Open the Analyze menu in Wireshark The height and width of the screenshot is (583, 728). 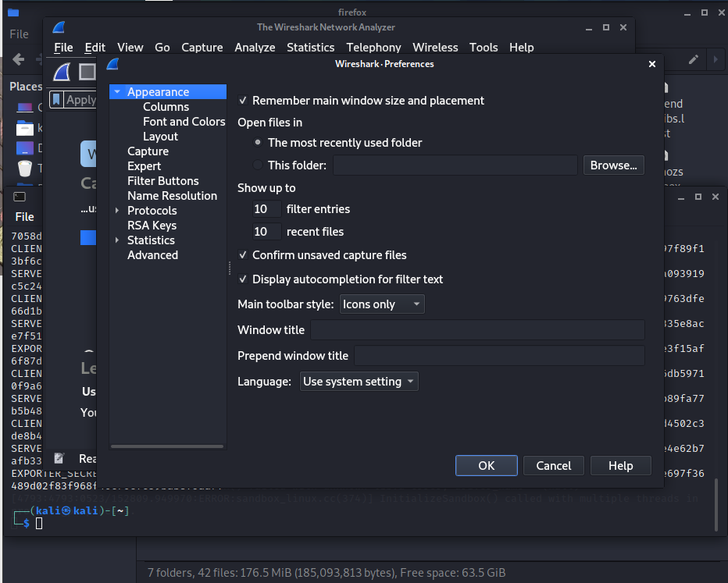[x=255, y=48]
